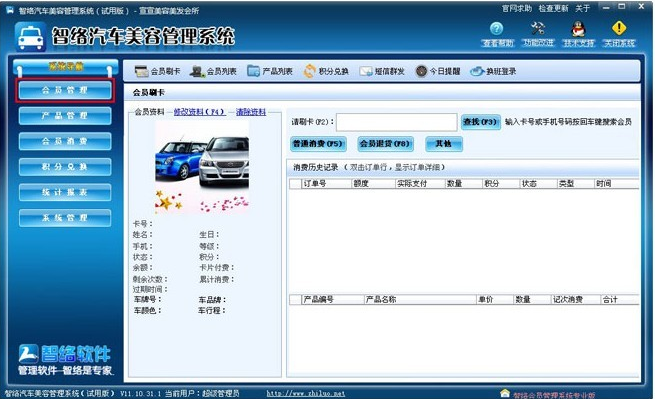The image size is (655, 399).
Task: Click the 会员退货 (F8) button
Action: point(385,144)
